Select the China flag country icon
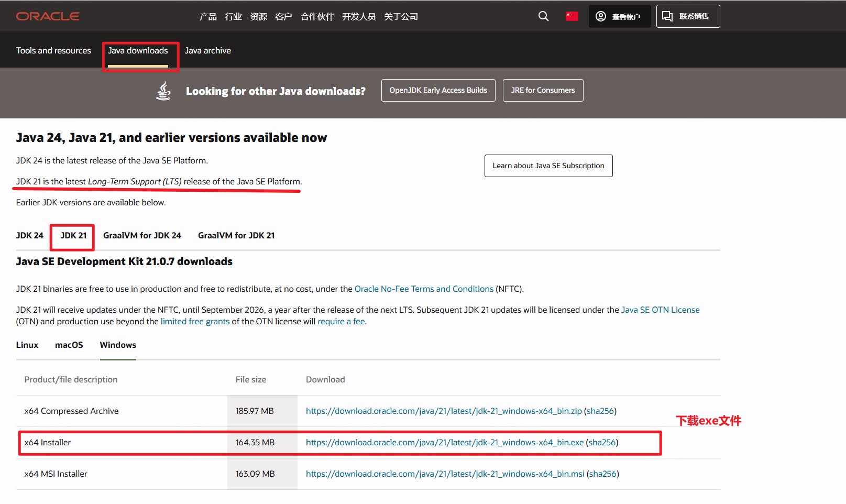Image resolution: width=846 pixels, height=504 pixels. pos(572,16)
